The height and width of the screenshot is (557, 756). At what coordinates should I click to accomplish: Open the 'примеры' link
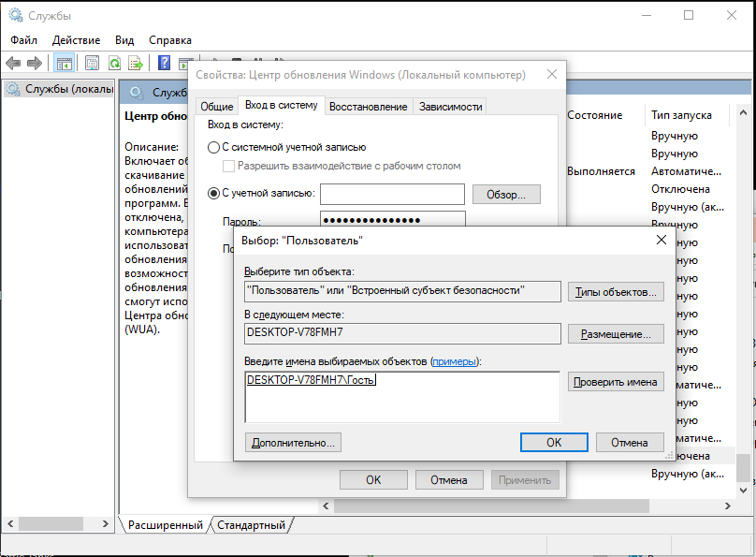[x=453, y=361]
